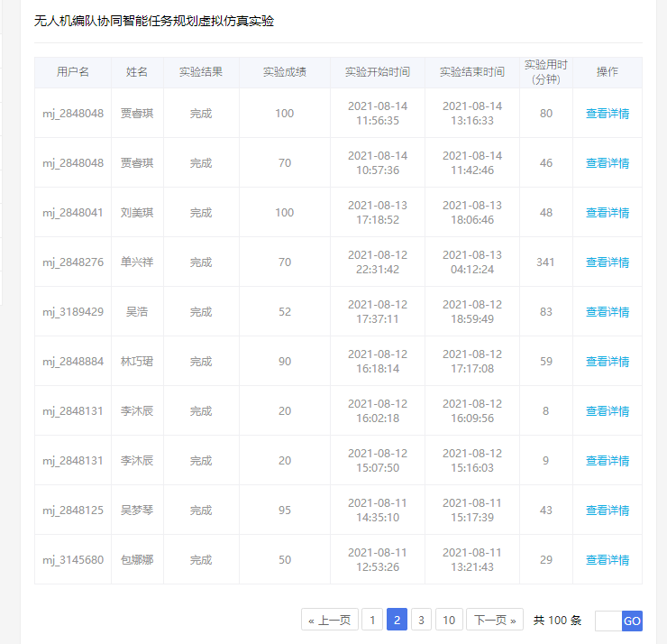This screenshot has height=644, width=667.
Task: Click the 实验开始时间 column header
Action: (377, 72)
